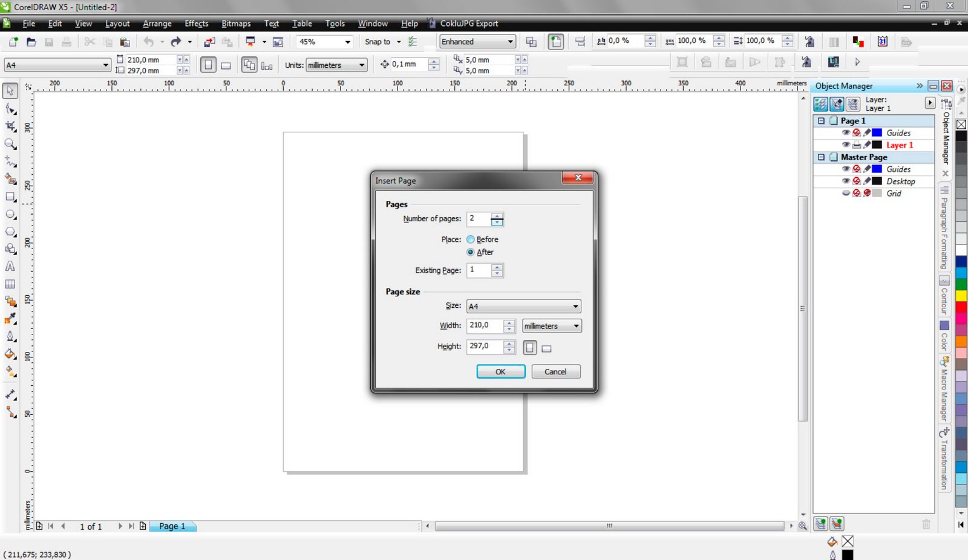
Task: Choose the Before placement option
Action: [470, 239]
